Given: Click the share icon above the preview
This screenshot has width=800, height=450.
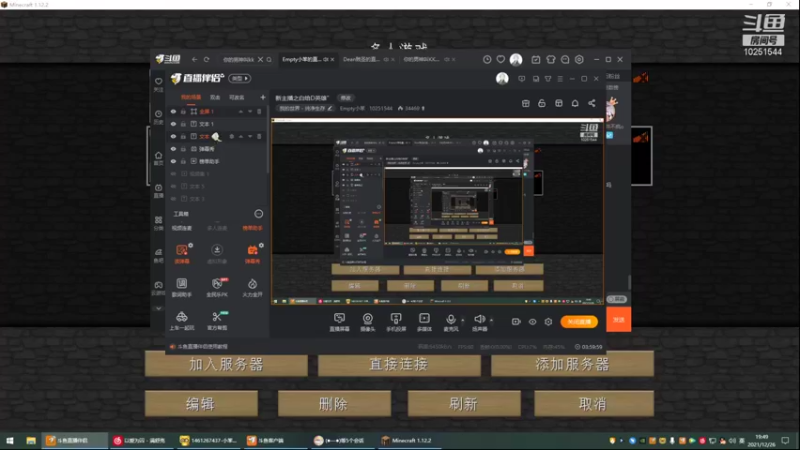Looking at the screenshot, I should click(592, 103).
